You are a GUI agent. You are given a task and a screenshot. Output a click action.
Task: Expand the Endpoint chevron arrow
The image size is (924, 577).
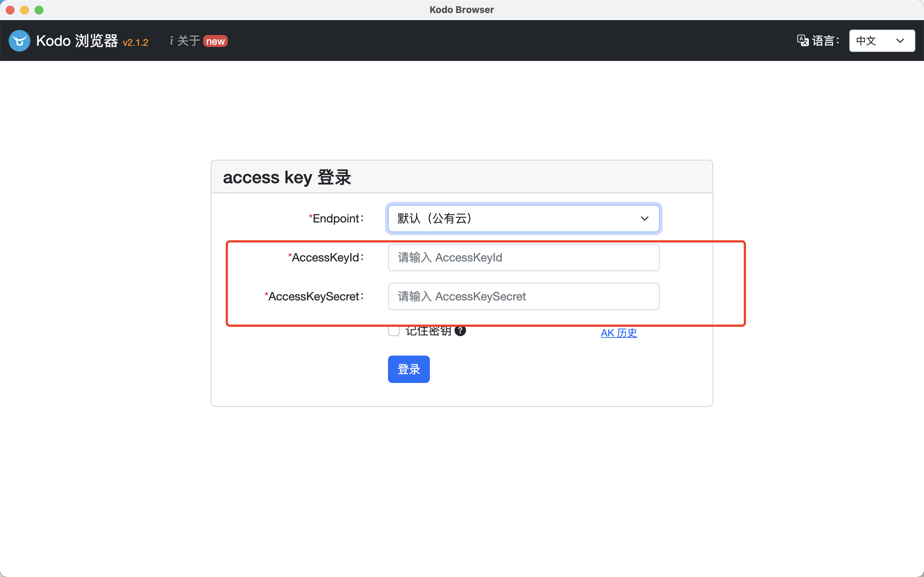(644, 219)
